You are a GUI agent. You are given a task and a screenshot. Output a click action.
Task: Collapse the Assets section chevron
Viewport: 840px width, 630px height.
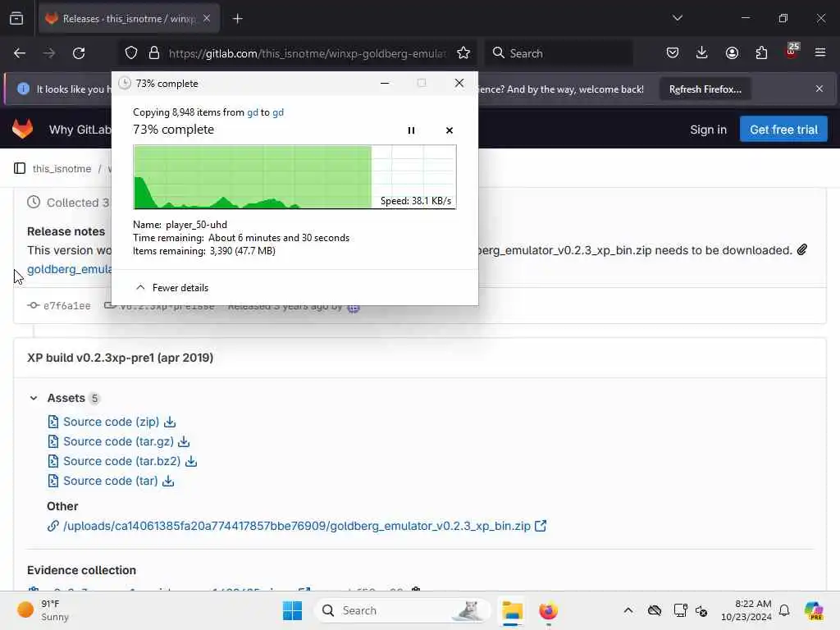[x=33, y=398]
